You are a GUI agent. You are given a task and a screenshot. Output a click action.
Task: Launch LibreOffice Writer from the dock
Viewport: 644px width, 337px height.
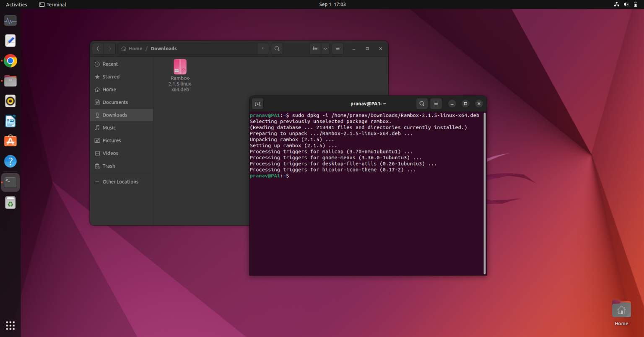tap(10, 121)
